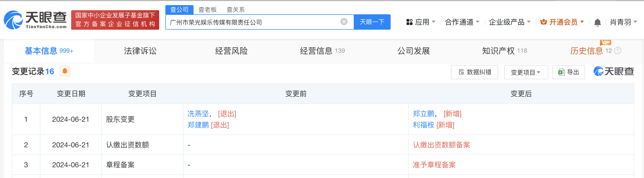Expand the 合作通道 dropdown menu
The image size is (644, 178).
tap(462, 22)
